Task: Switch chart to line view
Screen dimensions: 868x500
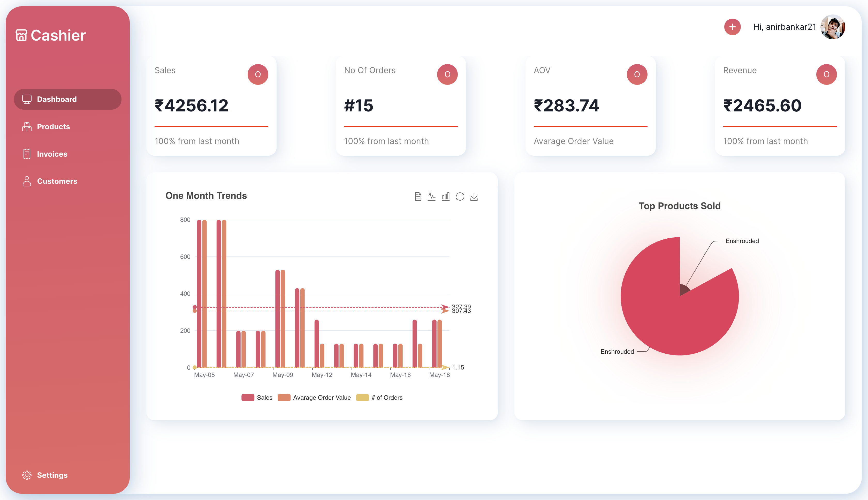Action: [432, 196]
